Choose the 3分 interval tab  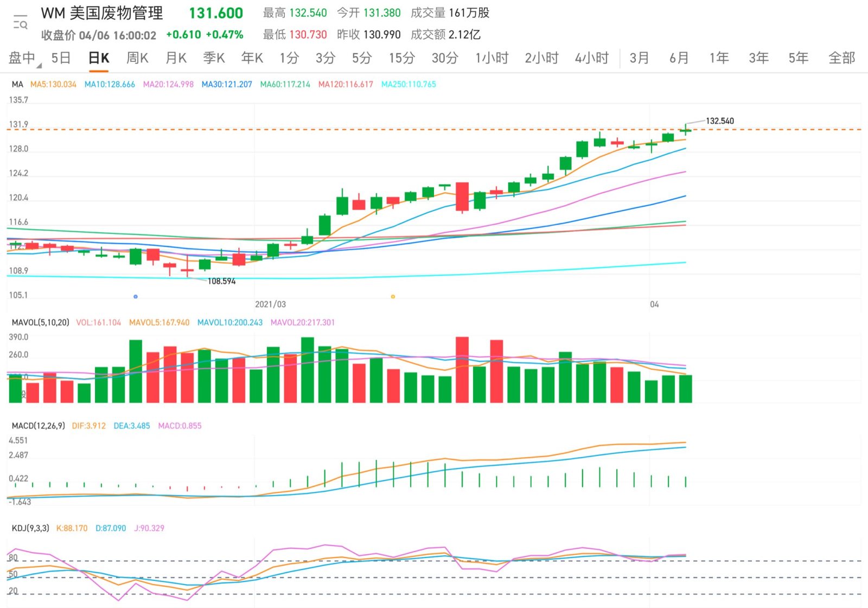[325, 58]
